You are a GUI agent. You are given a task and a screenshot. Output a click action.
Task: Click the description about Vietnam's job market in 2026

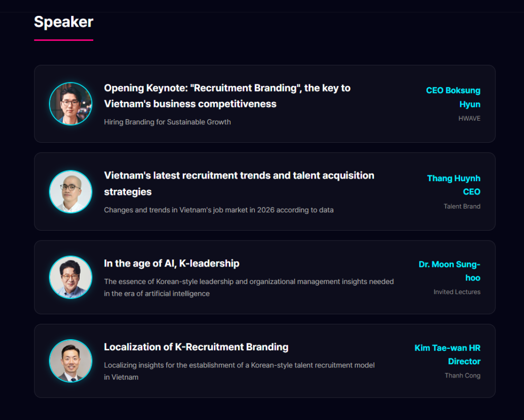tap(219, 210)
